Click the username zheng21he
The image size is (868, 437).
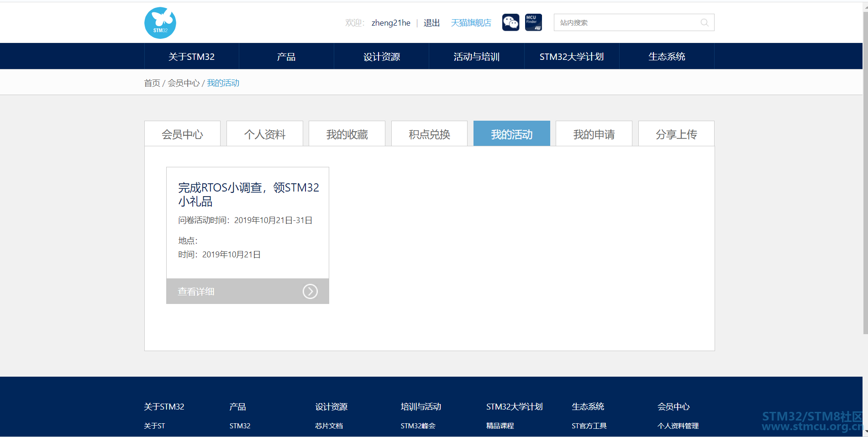coord(391,23)
